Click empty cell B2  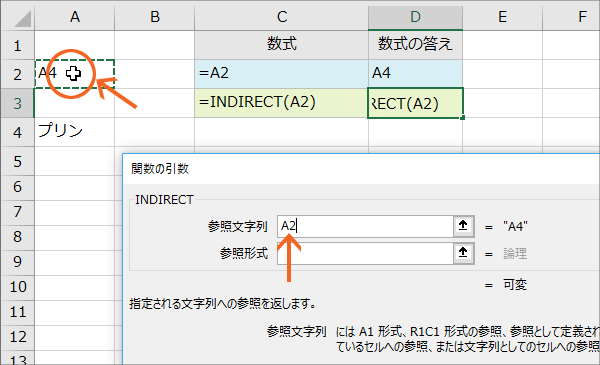coord(155,74)
